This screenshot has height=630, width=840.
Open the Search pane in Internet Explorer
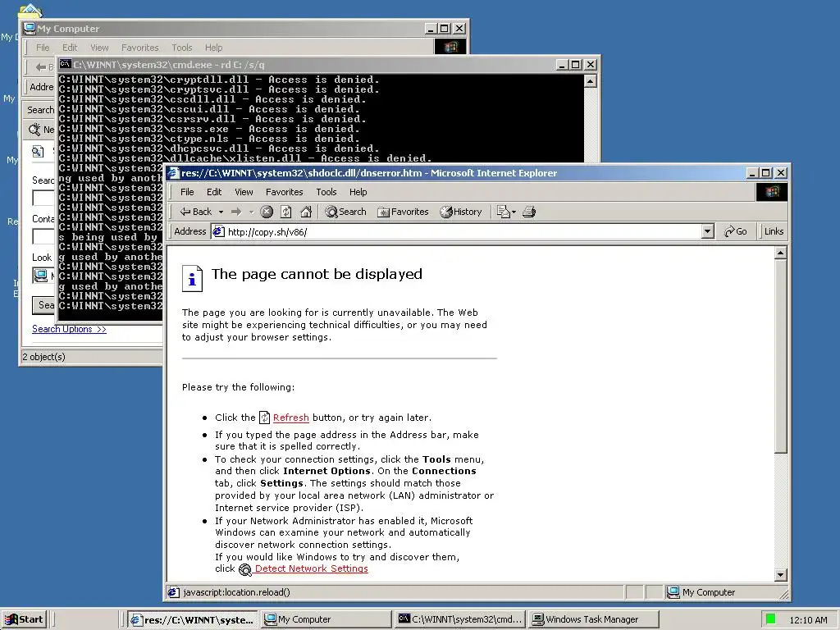point(345,212)
